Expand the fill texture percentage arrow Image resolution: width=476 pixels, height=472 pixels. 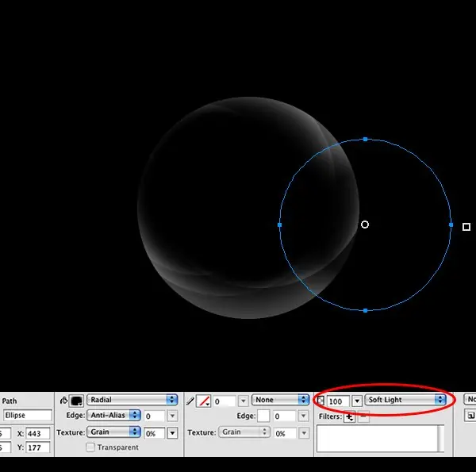[172, 433]
